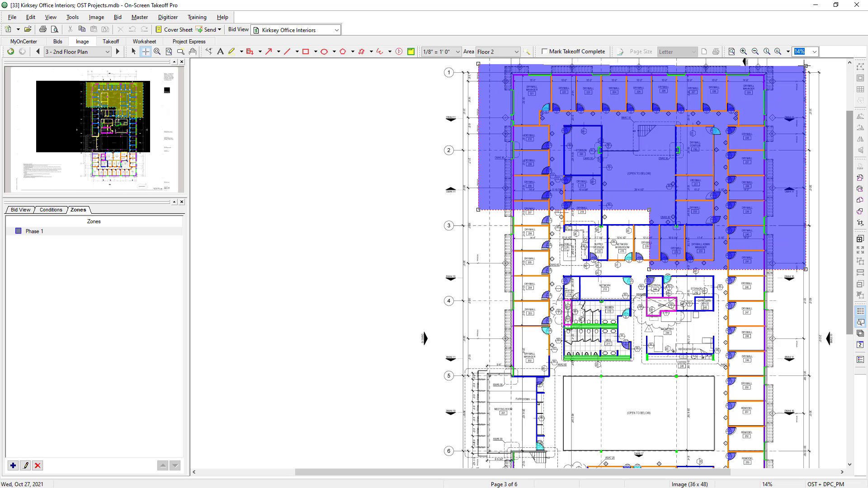The image size is (868, 488).
Task: Switch to the Conditions tab
Action: 51,210
